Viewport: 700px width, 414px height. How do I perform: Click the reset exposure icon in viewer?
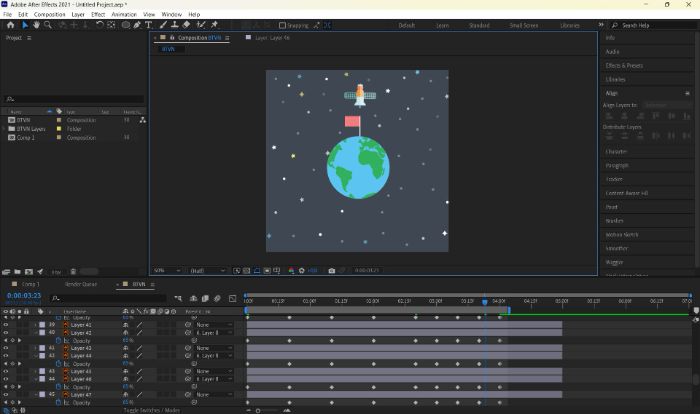pyautogui.click(x=302, y=271)
